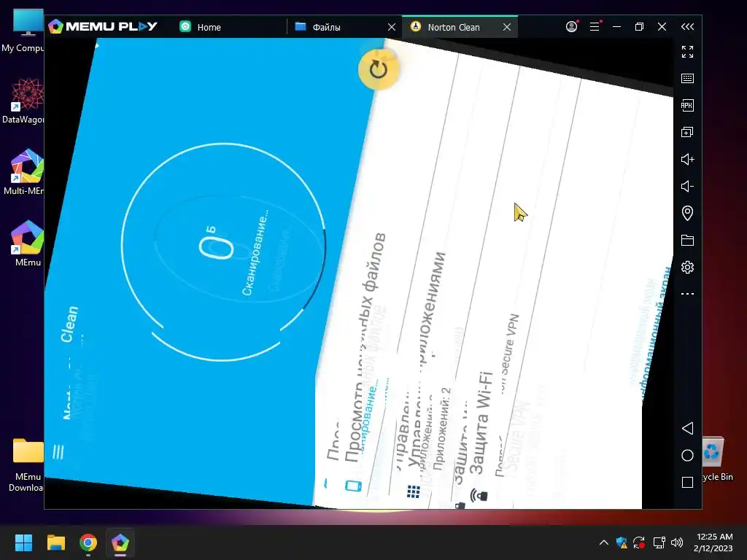Open Recycle Bin on desktop
Image resolution: width=747 pixels, height=560 pixels.
713,459
